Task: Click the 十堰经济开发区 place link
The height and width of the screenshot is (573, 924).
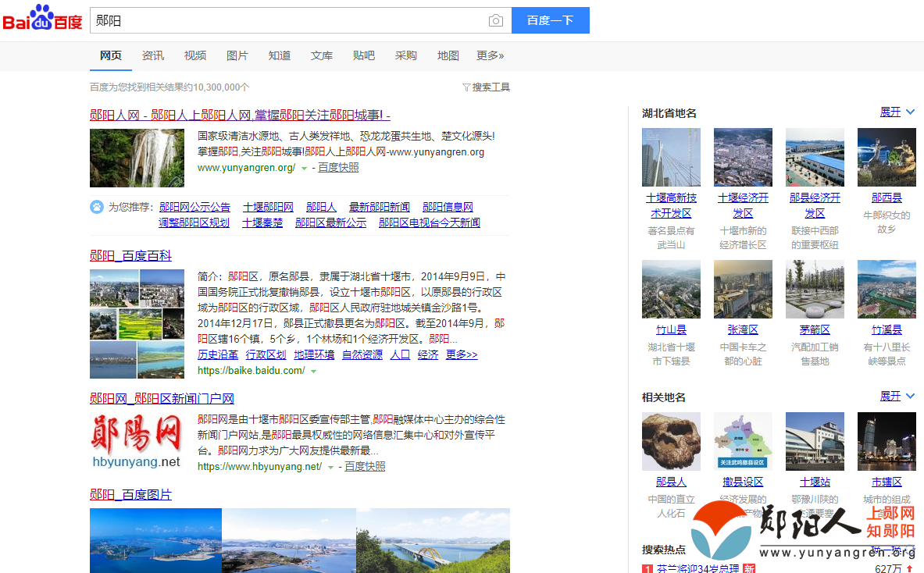Action: (x=743, y=205)
